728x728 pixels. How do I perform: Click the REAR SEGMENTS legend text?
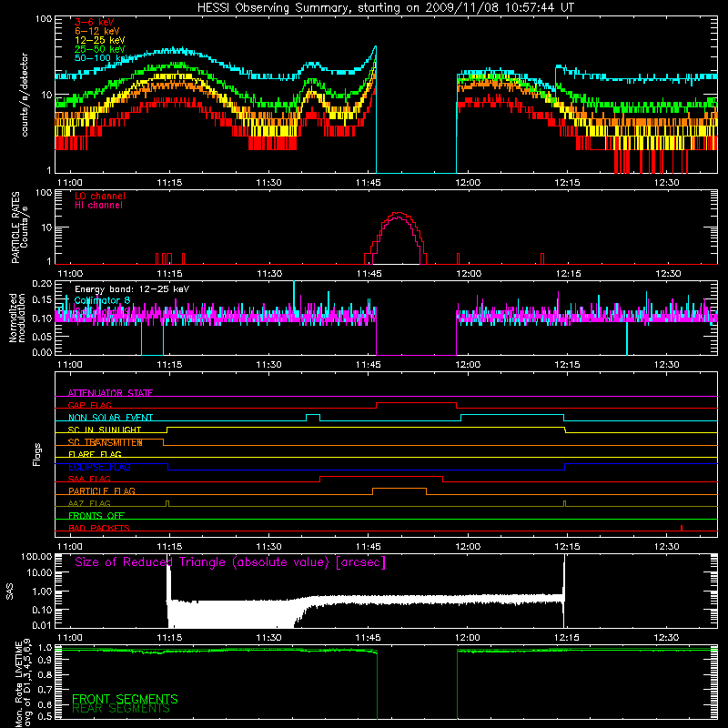pos(121,709)
